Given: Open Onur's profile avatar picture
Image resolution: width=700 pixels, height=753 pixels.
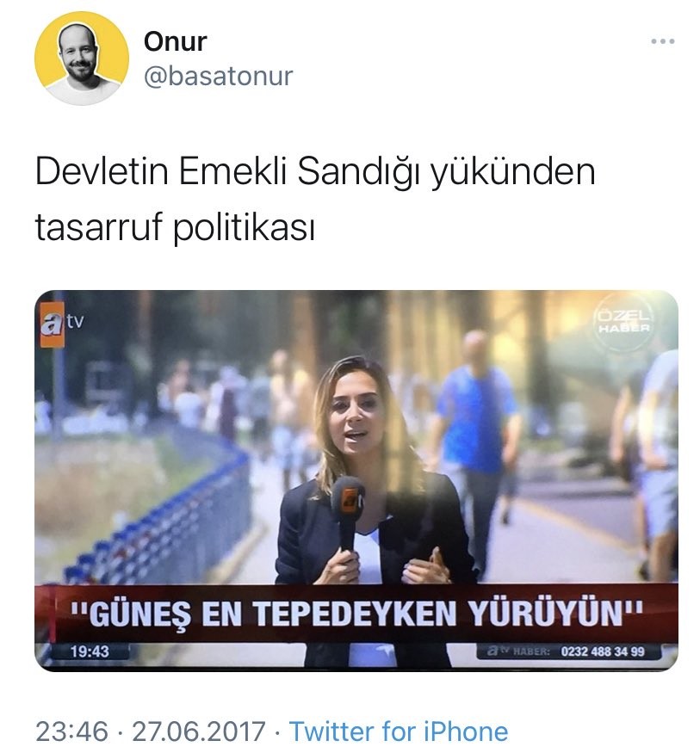Looking at the screenshot, I should coord(81,59).
